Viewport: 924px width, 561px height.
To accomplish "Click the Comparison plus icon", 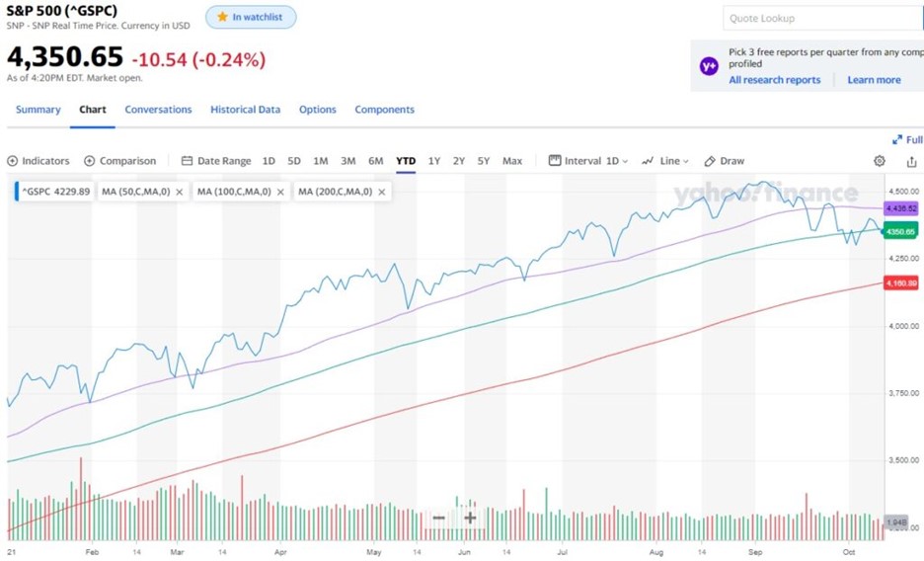I will [x=90, y=161].
